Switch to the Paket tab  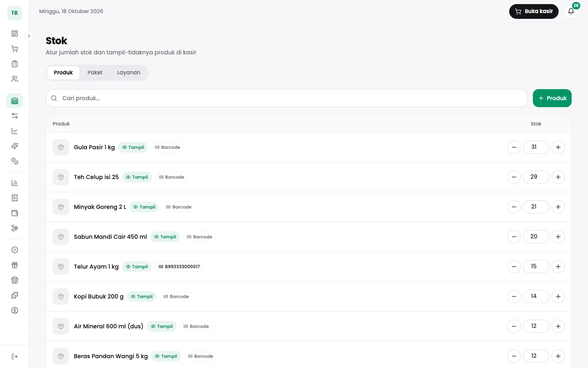[x=95, y=73]
